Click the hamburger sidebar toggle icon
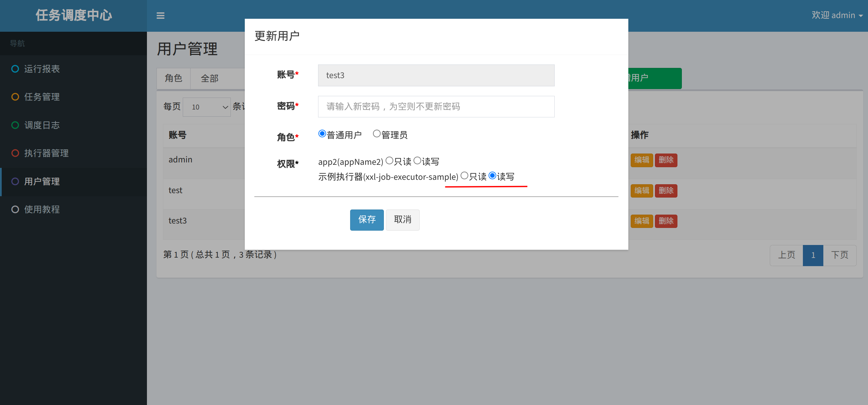Viewport: 868px width, 405px height. [x=160, y=16]
